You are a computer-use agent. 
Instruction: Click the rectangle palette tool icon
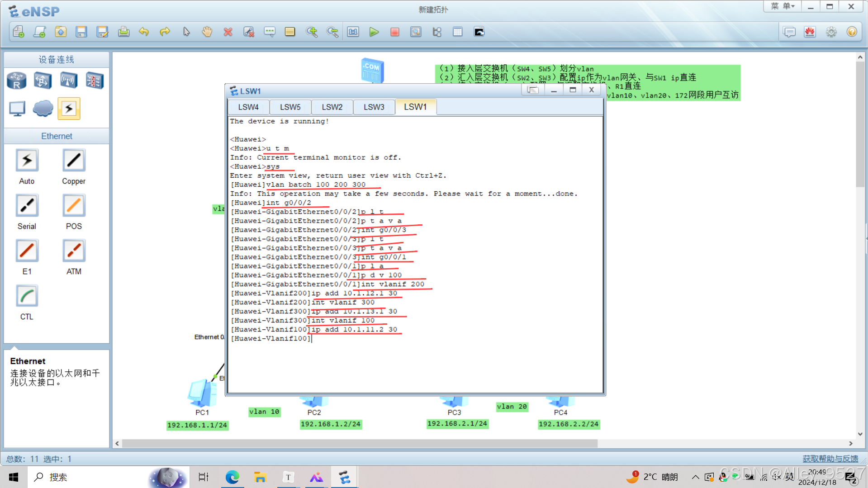pyautogui.click(x=290, y=32)
